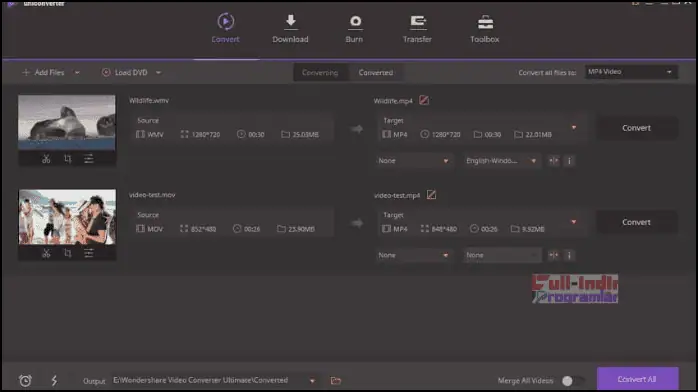Expand the Add Files dropdown arrow
The image size is (698, 392).
click(77, 73)
